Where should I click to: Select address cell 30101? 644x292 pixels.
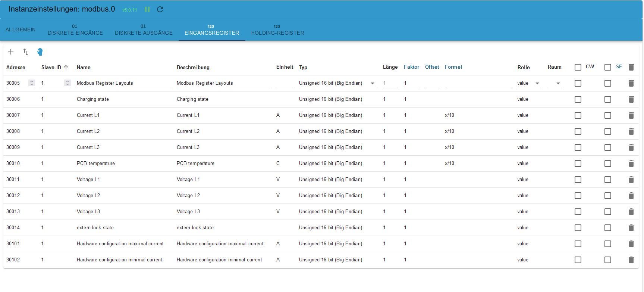[x=13, y=244]
